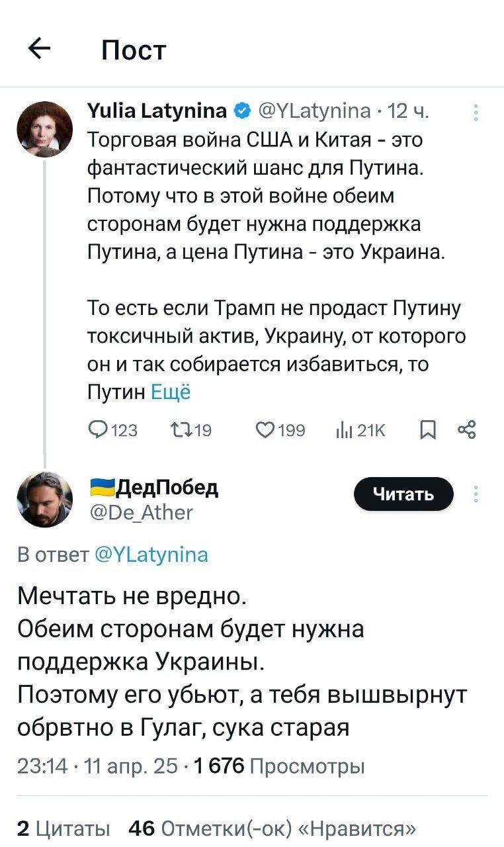Open @YLatynina mention in reply line
The image size is (504, 847).
151,554
